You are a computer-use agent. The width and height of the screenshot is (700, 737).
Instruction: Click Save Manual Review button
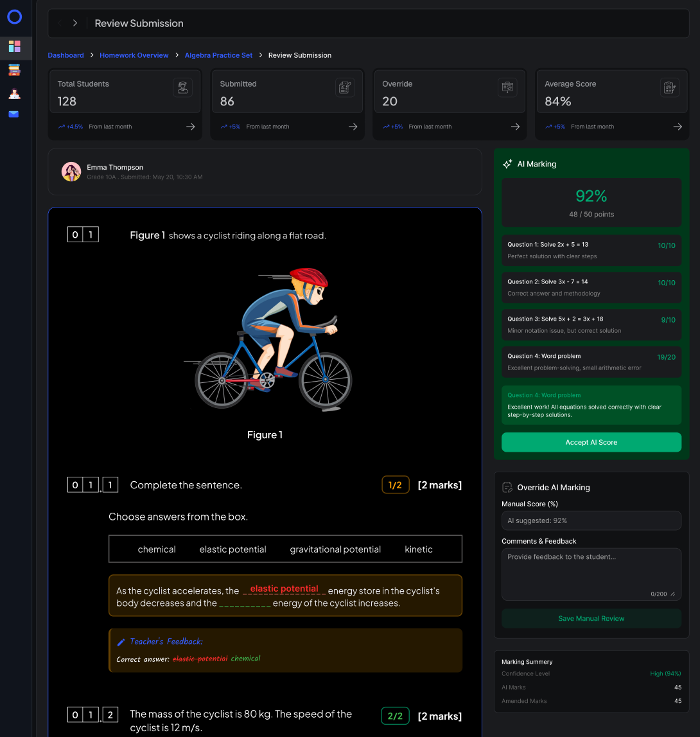[x=591, y=619]
